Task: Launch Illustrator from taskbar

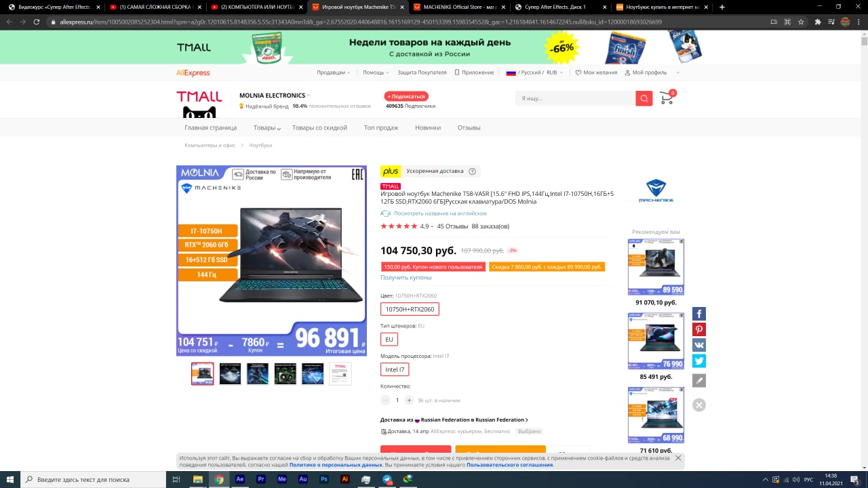Action: [x=345, y=479]
